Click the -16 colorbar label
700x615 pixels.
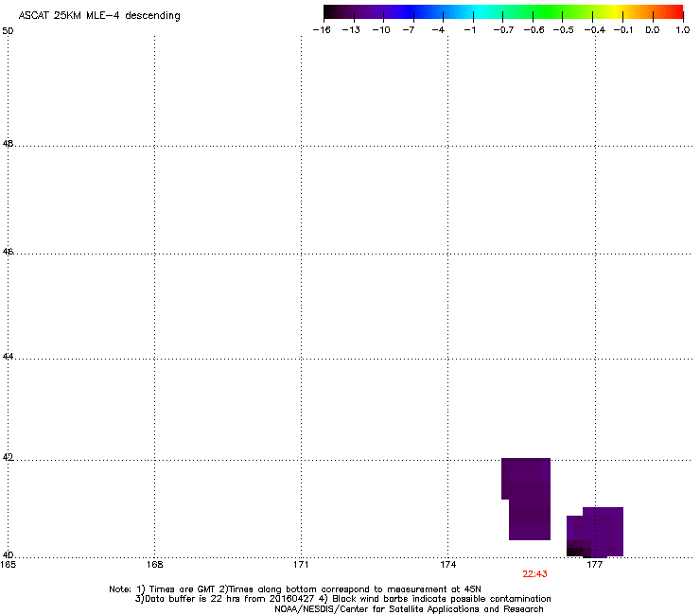coord(322,30)
